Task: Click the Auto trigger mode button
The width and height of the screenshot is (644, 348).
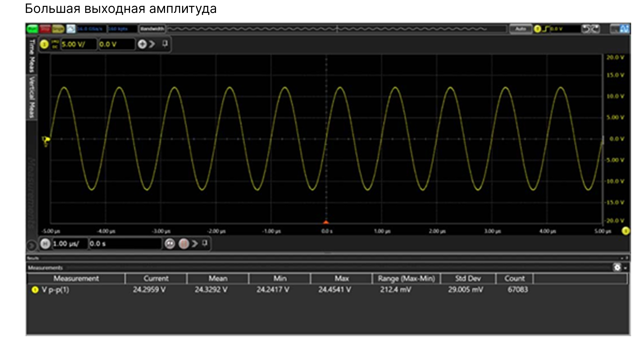Action: coord(521,29)
